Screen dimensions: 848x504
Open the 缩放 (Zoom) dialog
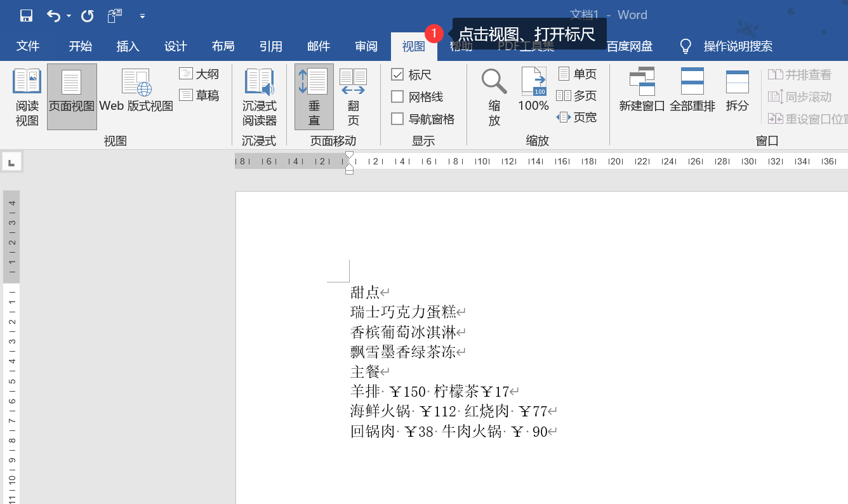(494, 95)
